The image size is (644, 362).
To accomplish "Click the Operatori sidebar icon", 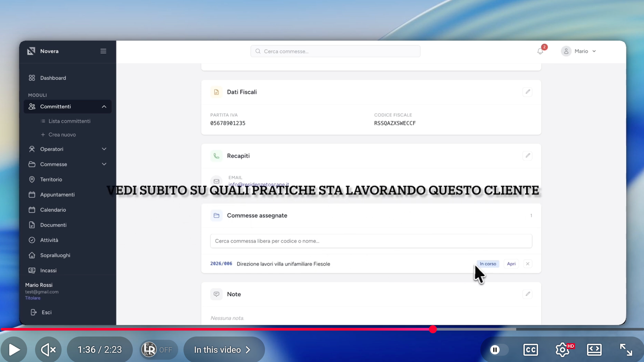I will pos(32,149).
